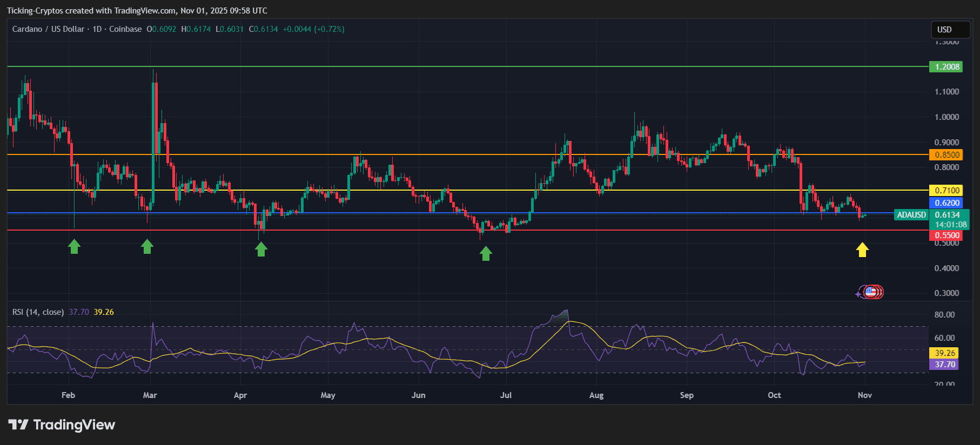This screenshot has width=980, height=445.
Task: Select the green arrow below late-June low
Action: point(486,253)
